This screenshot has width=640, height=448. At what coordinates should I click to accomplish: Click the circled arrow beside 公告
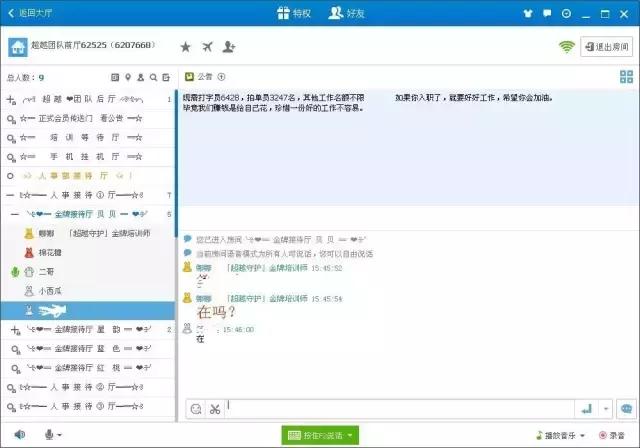[222, 77]
